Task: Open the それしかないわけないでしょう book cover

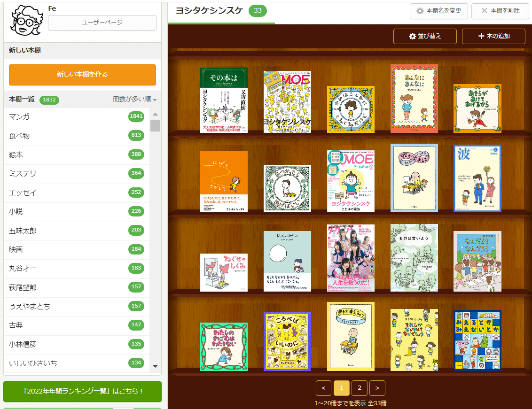Action: click(414, 340)
